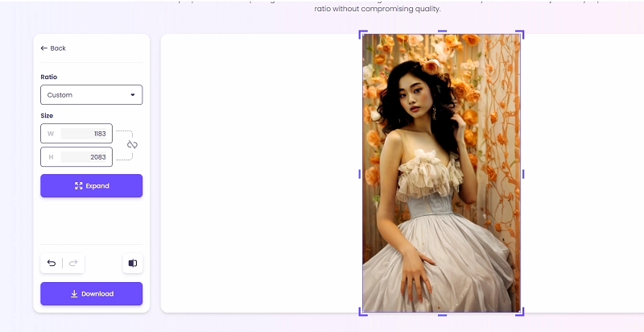Click the Size label text
Screen dimensions: 644x332
tap(47, 115)
